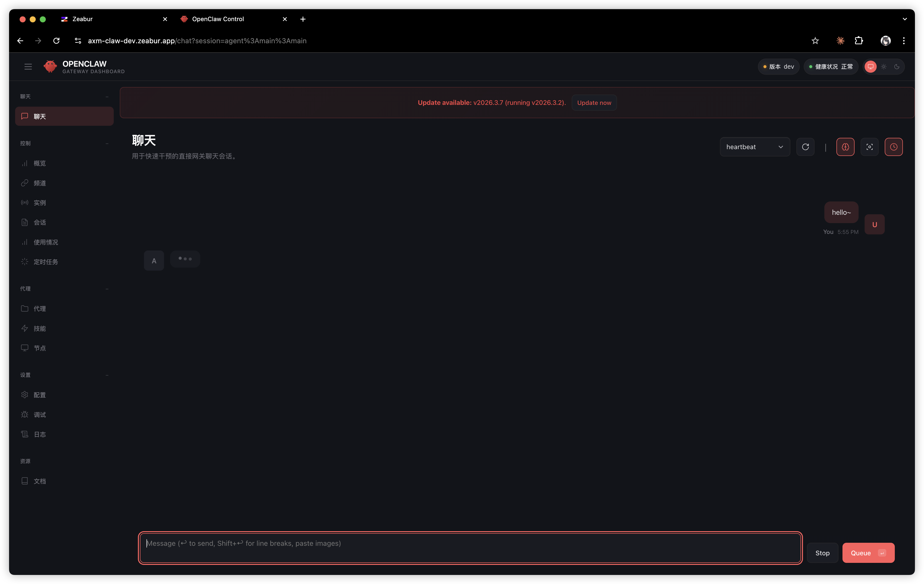Collapse the 控制 sidebar section
This screenshot has height=584, width=924.
click(107, 143)
